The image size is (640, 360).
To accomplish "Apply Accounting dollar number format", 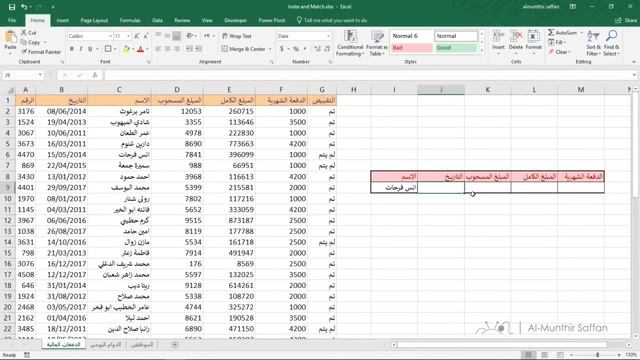I will coord(282,49).
